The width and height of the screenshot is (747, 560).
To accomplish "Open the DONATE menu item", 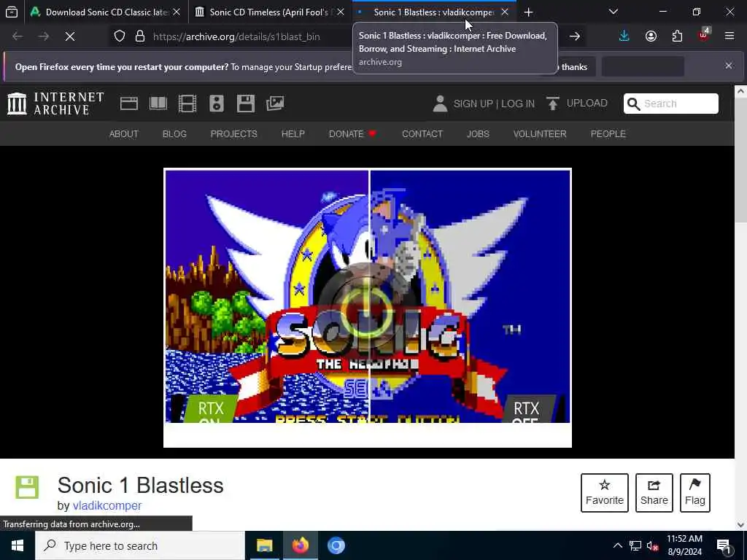I will (x=352, y=134).
